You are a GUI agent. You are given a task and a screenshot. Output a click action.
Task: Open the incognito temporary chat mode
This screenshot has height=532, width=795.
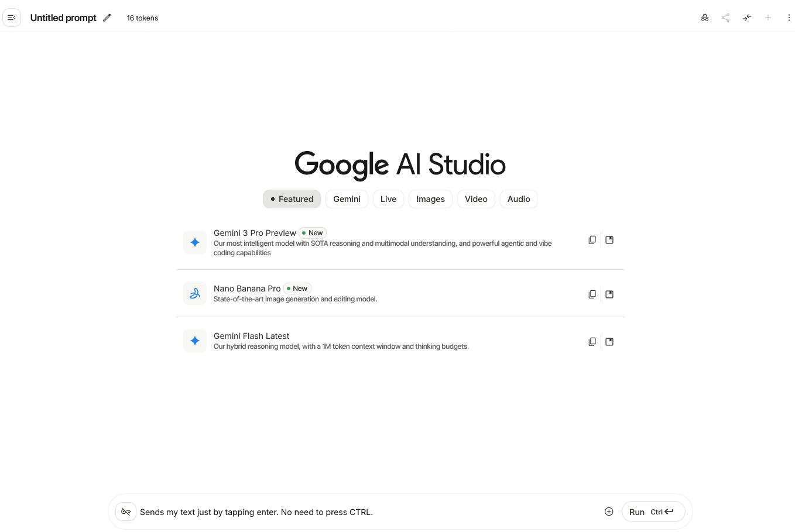coord(705,18)
